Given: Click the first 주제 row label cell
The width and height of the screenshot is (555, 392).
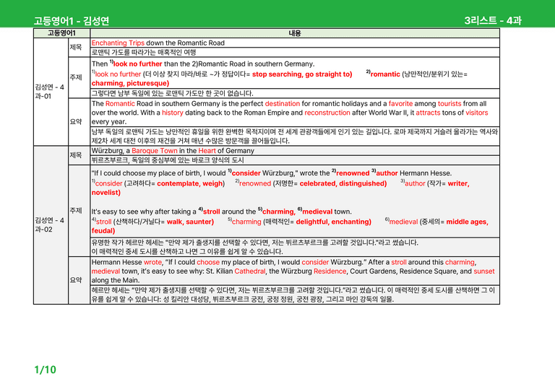Looking at the screenshot, I should click(79, 77).
